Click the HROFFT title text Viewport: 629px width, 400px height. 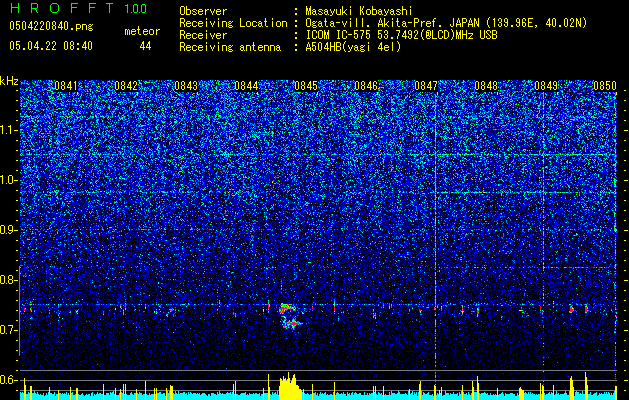click(62, 8)
